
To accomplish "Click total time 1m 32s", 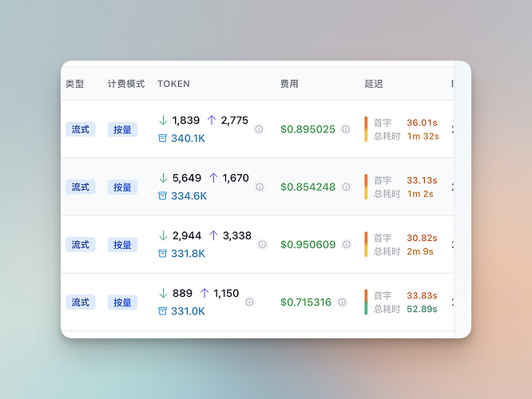I will point(423,136).
